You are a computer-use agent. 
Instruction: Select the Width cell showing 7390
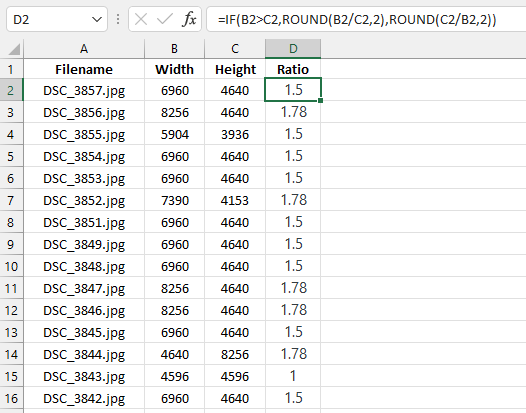[x=174, y=200]
